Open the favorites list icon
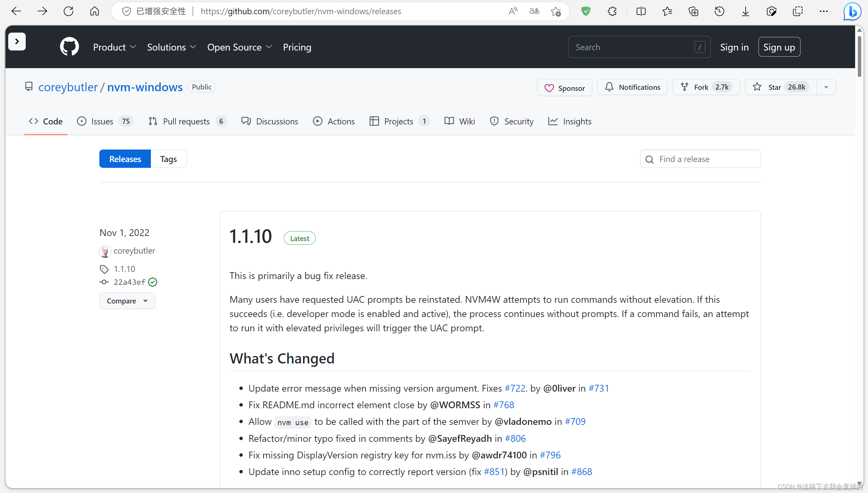Screen dimensions: 868x493 click(667, 11)
